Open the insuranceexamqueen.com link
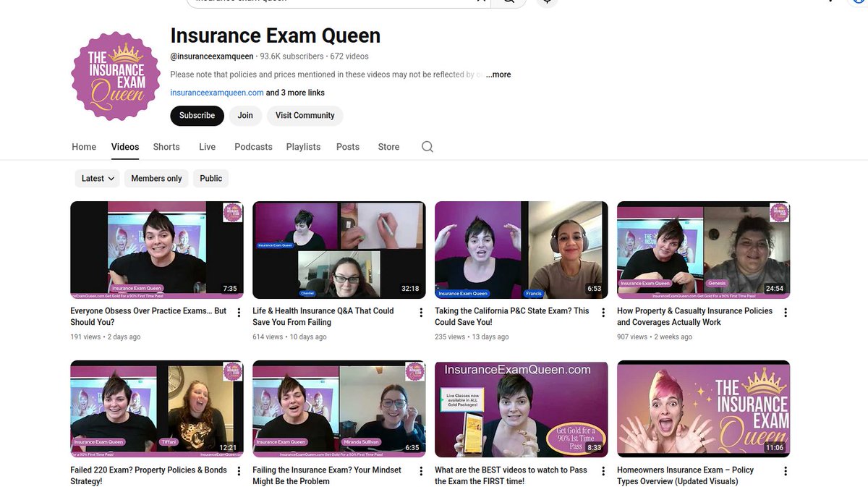This screenshot has height=487, width=868. (217, 93)
